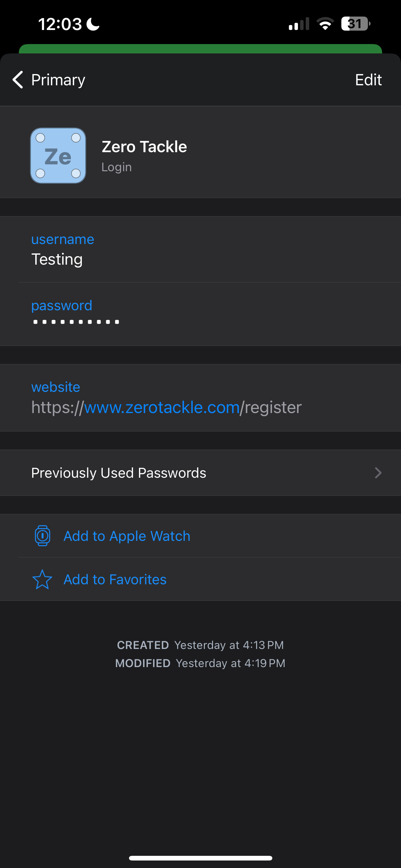This screenshot has width=401, height=868.
Task: Tap the home indicator bar
Action: [x=200, y=858]
